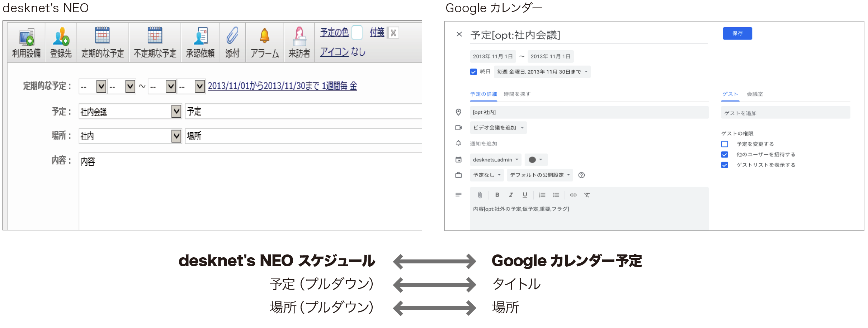Uncheck the 終日 all-day checkbox
Viewport: 868px width, 328px height.
coord(473,72)
